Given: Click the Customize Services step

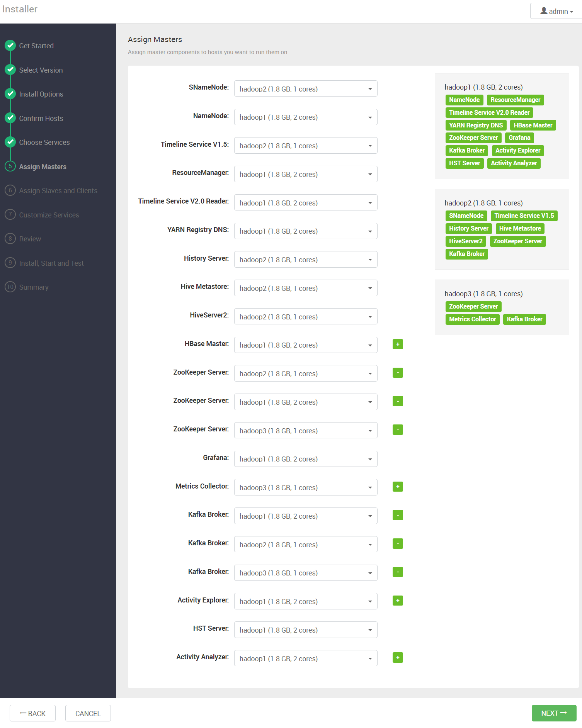Looking at the screenshot, I should click(49, 215).
